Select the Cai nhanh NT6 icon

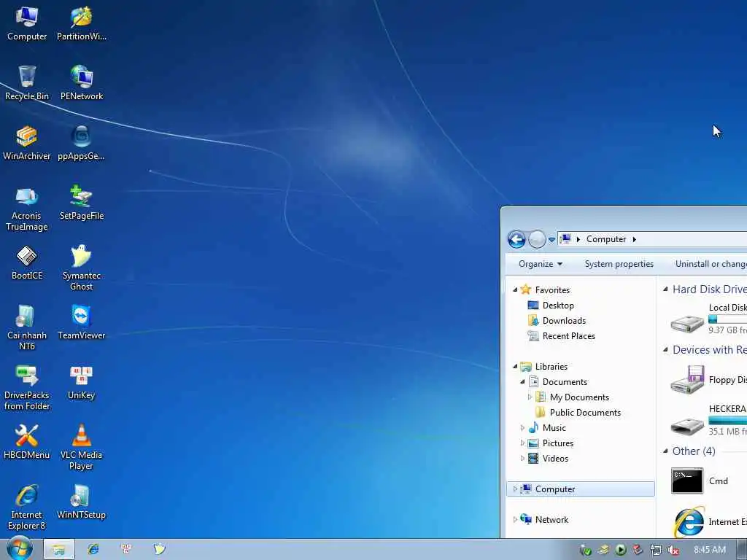[x=27, y=328]
